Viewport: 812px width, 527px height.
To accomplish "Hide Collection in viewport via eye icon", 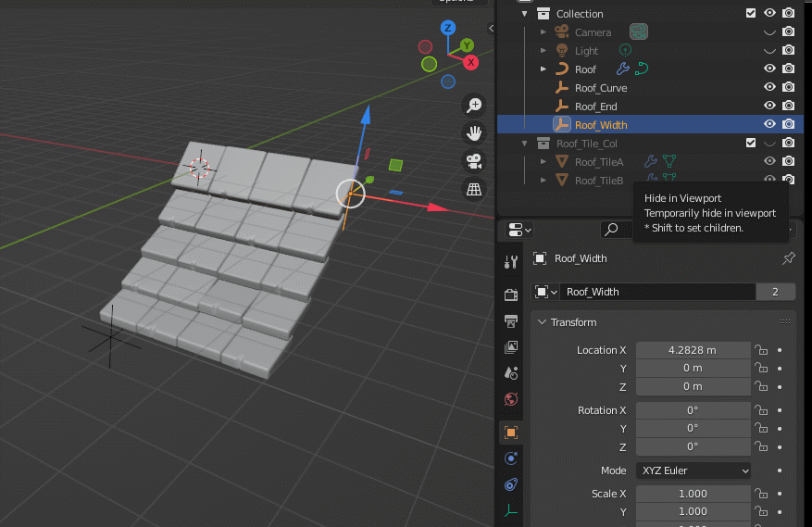I will [770, 13].
